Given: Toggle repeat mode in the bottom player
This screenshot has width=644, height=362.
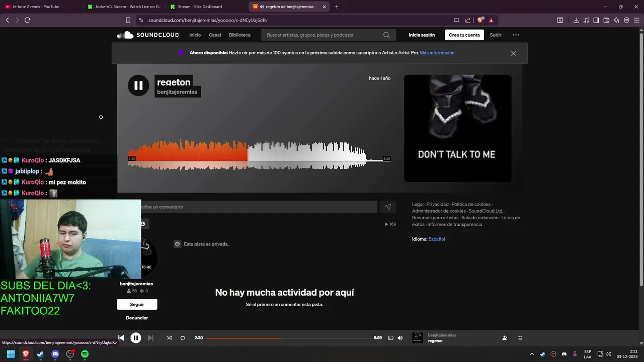Looking at the screenshot, I should coord(183,338).
